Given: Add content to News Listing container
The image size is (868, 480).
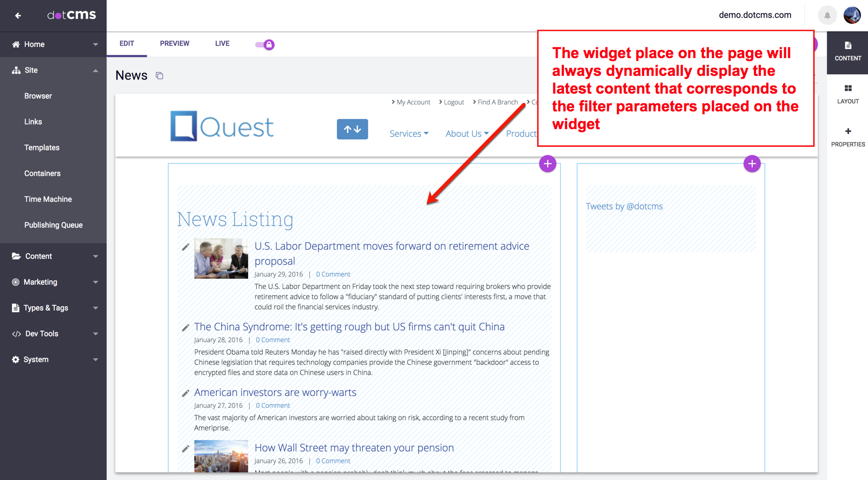Looking at the screenshot, I should (x=547, y=164).
